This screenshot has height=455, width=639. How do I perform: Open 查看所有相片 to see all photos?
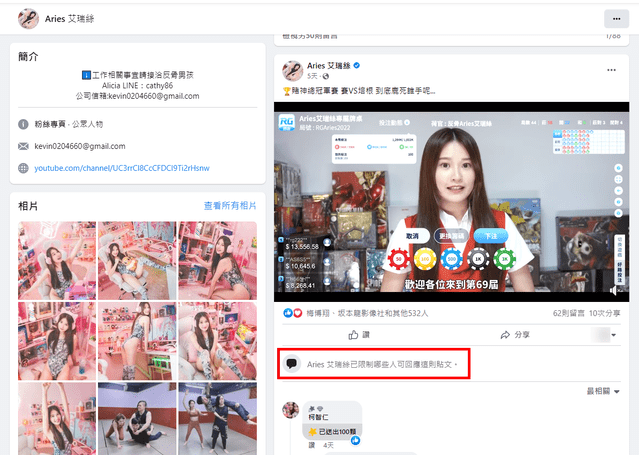pos(230,205)
